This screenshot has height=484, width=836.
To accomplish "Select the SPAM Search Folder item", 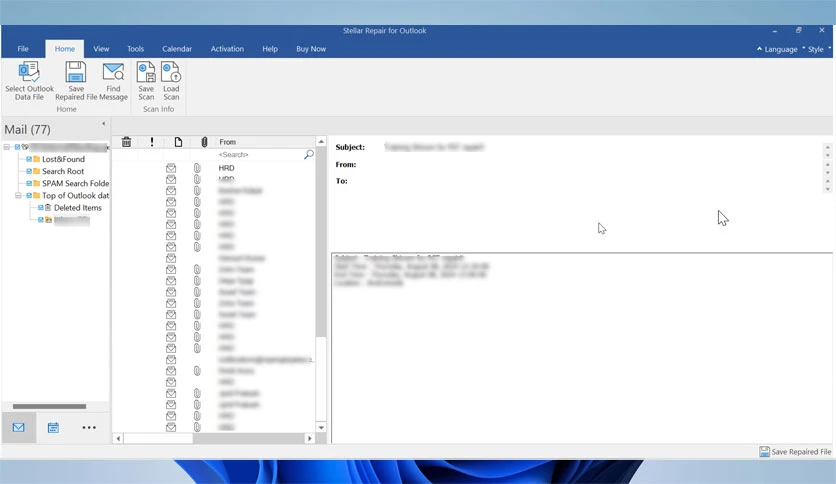I will coord(76,183).
